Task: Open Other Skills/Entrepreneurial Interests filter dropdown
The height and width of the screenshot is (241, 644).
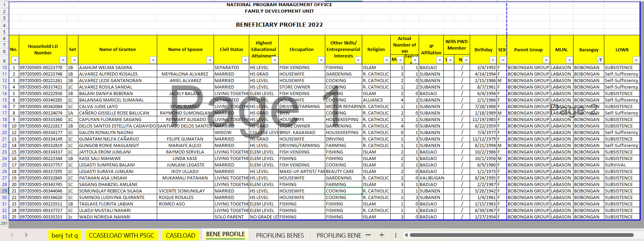Action: 358,60
